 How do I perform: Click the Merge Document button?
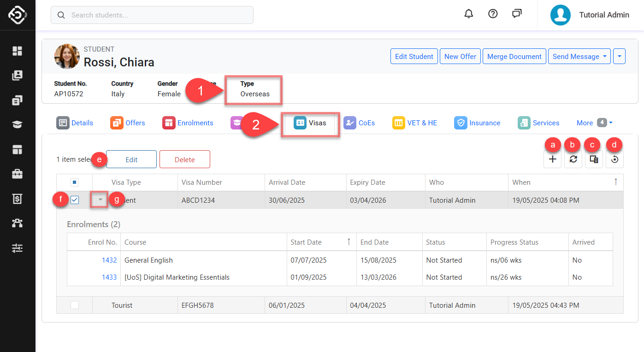click(x=514, y=56)
